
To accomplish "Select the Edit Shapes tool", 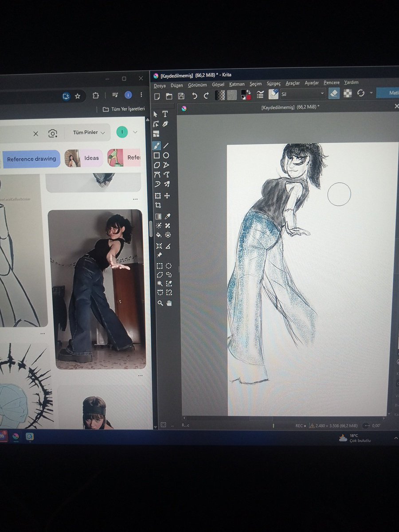I will point(156,124).
